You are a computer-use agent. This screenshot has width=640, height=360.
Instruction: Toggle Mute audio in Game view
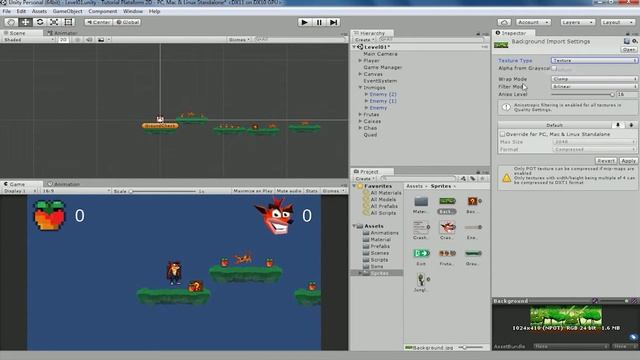click(x=289, y=191)
